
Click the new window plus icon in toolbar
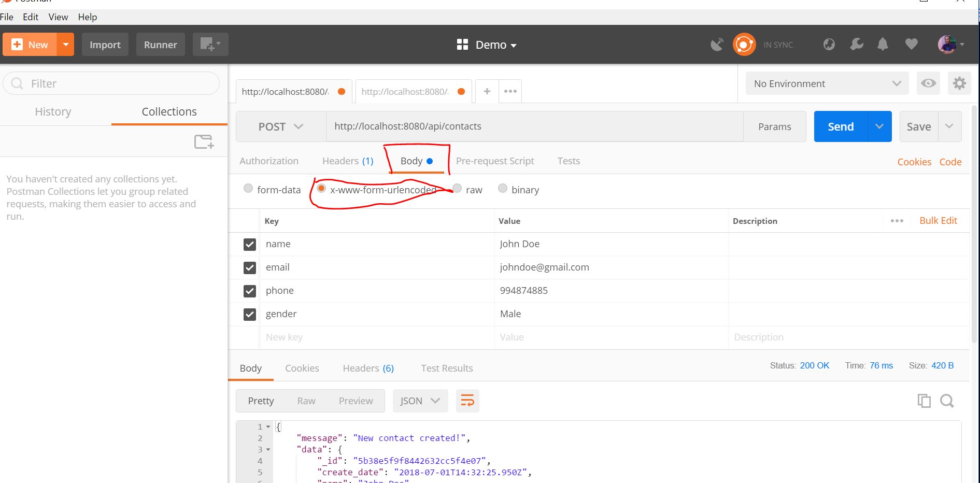(x=210, y=45)
